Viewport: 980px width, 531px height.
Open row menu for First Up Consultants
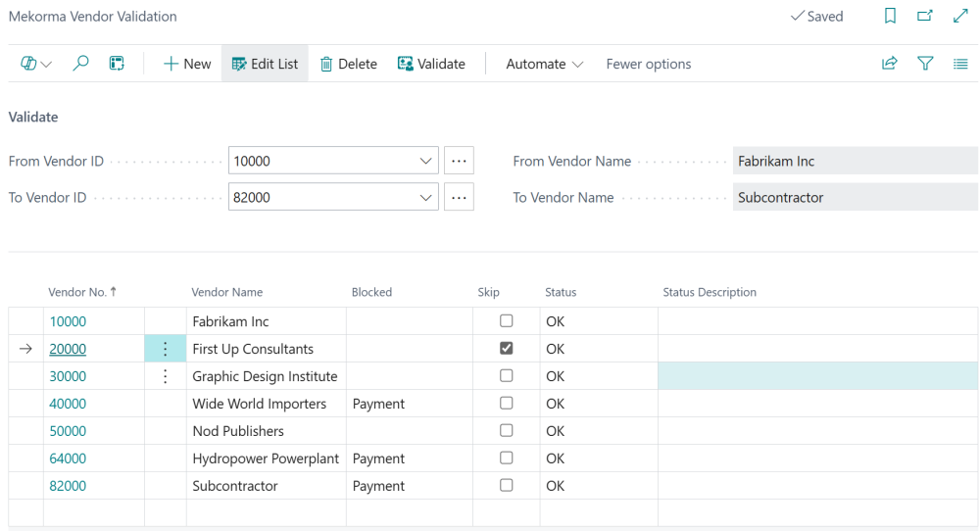(165, 349)
